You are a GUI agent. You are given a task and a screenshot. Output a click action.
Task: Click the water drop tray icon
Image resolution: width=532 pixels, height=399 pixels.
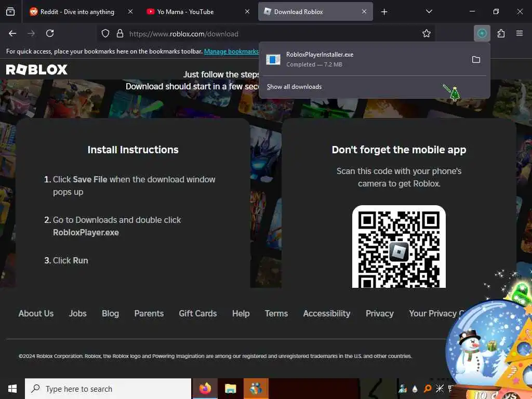click(415, 389)
